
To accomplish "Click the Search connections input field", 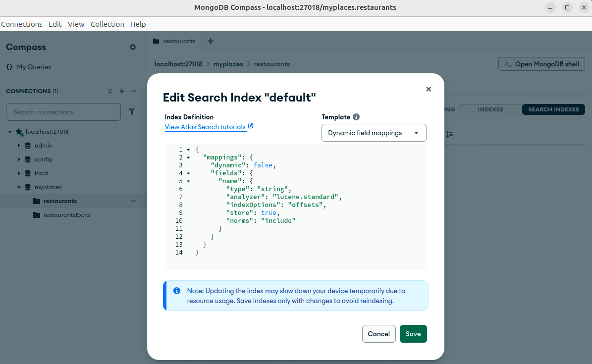I will coord(63,112).
